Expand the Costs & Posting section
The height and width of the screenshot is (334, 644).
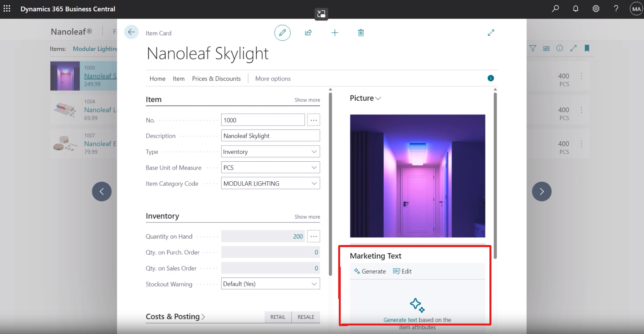pos(175,316)
